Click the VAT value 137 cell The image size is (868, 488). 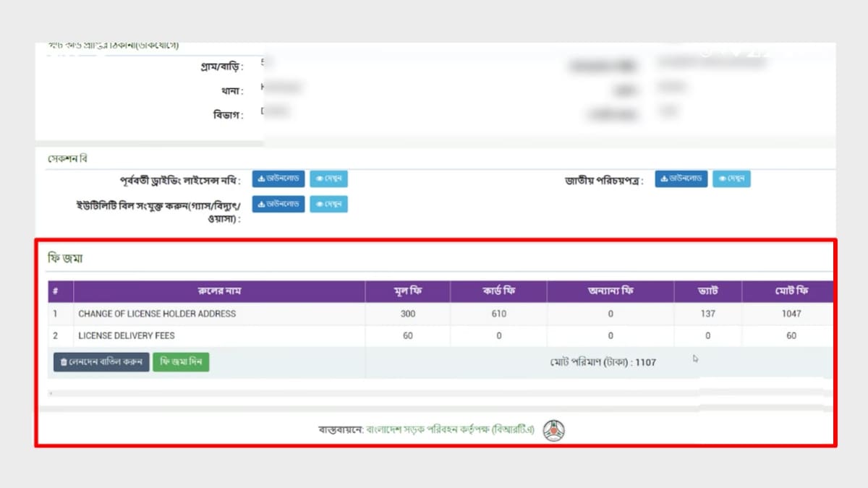click(x=707, y=314)
